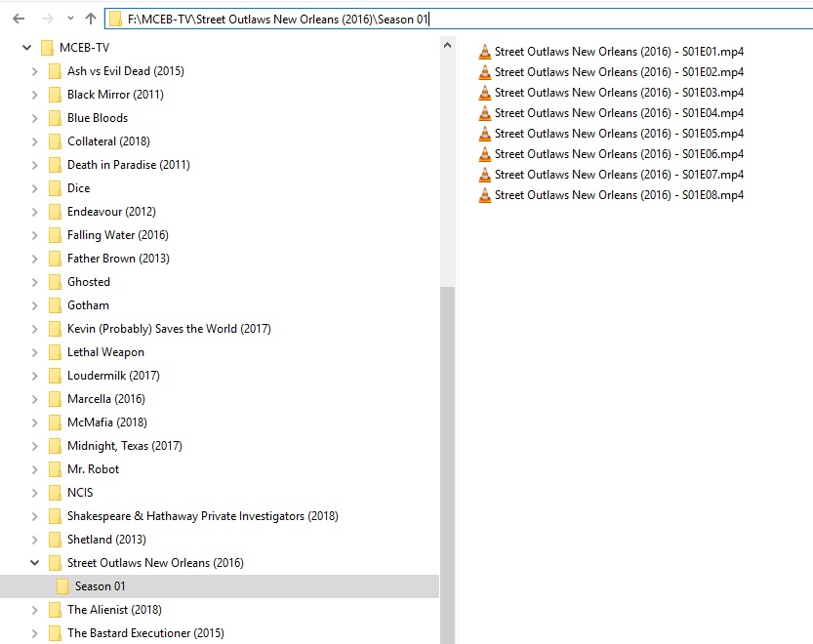Screen dimensions: 813x644
Task: Expand the NCIS folder
Action: point(35,493)
